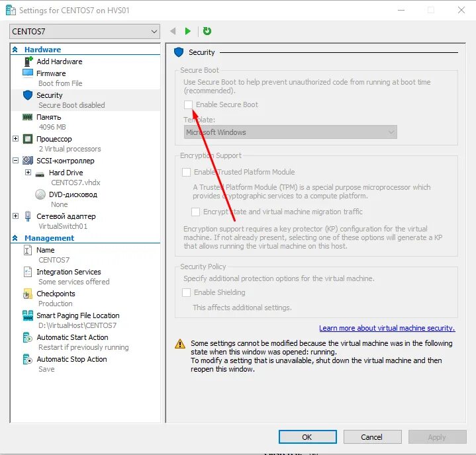This screenshot has height=455, width=476.
Task: Click the Automatic Stop Action icon
Action: pos(28,359)
